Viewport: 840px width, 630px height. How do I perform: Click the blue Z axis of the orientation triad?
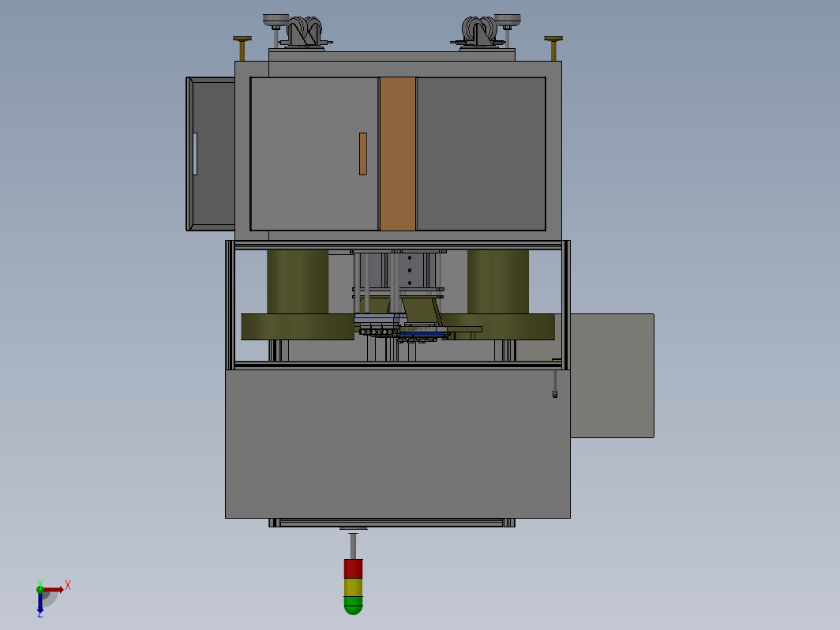click(40, 602)
